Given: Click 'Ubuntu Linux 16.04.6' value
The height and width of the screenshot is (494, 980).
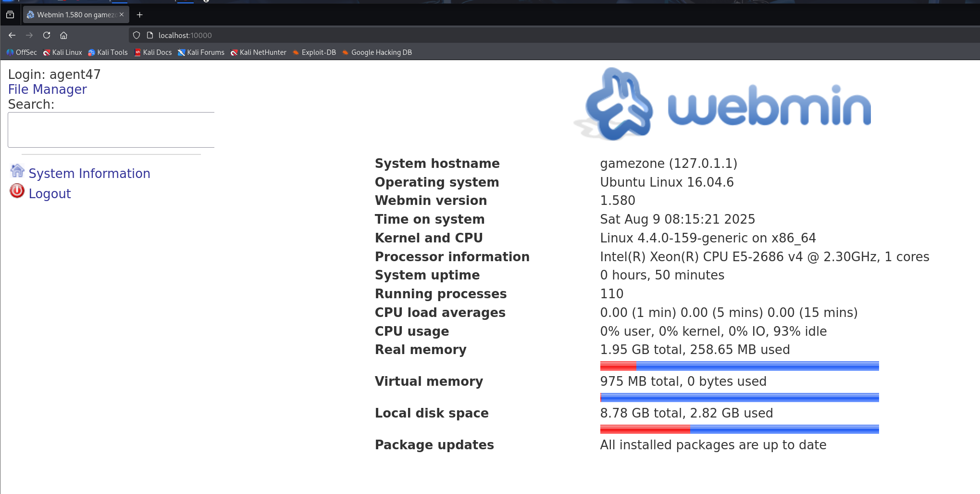Looking at the screenshot, I should click(667, 182).
